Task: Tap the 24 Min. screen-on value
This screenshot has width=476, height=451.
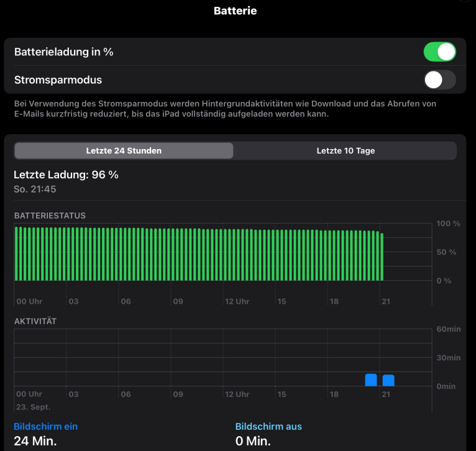Action: (35, 441)
